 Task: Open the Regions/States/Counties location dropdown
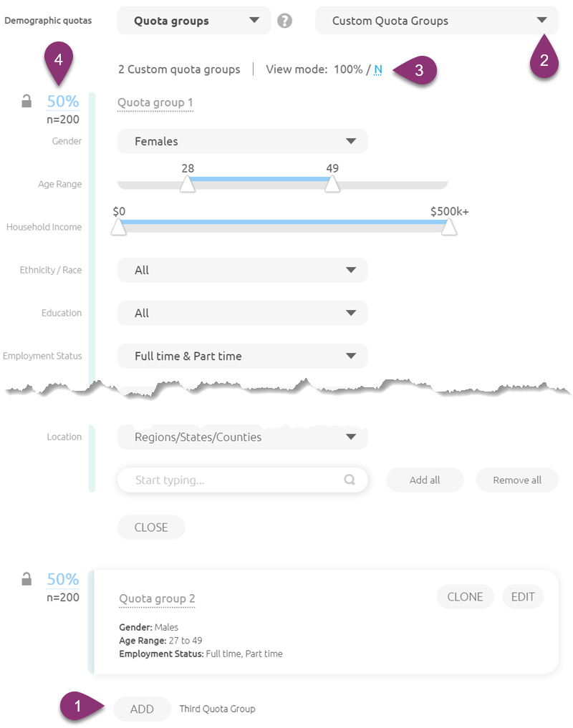point(242,437)
